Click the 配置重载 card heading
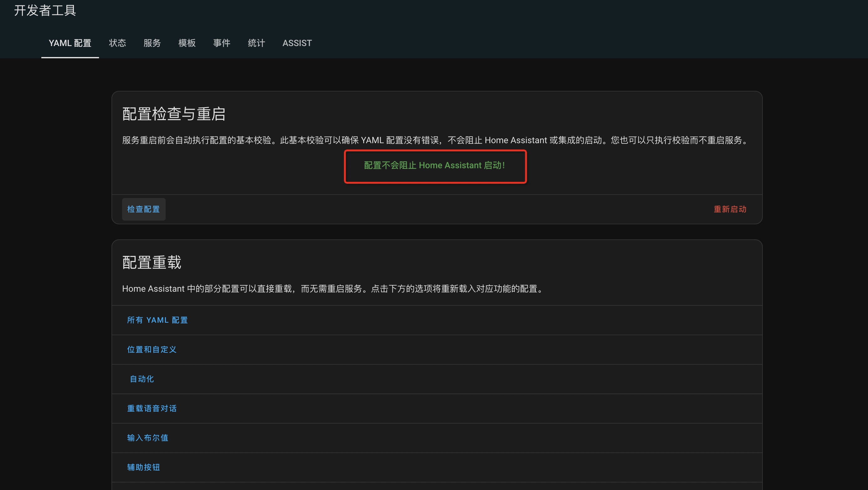The width and height of the screenshot is (868, 490). coord(152,262)
